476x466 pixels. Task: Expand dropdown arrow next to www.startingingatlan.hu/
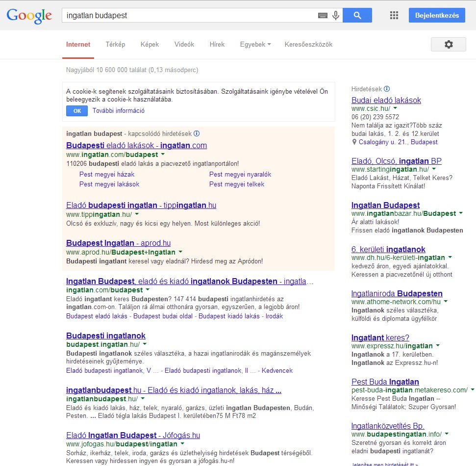(434, 169)
